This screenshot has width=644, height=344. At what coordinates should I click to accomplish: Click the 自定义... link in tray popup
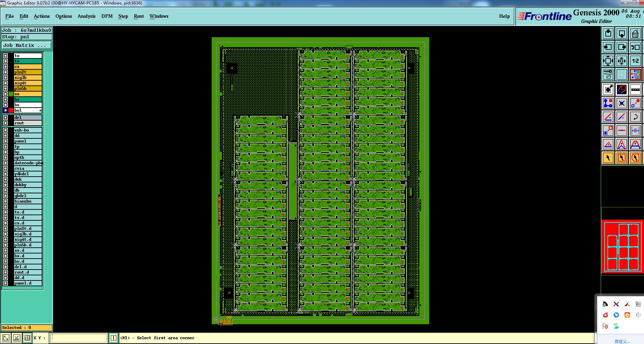pyautogui.click(x=622, y=341)
